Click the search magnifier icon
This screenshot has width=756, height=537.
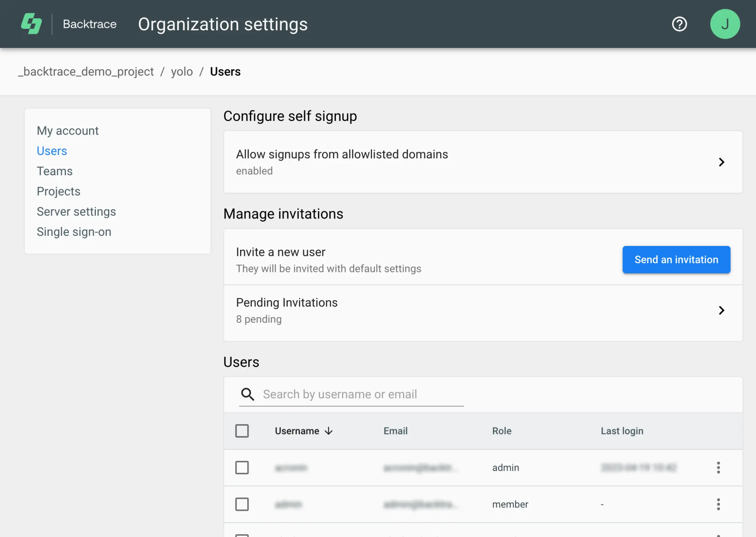coord(248,394)
